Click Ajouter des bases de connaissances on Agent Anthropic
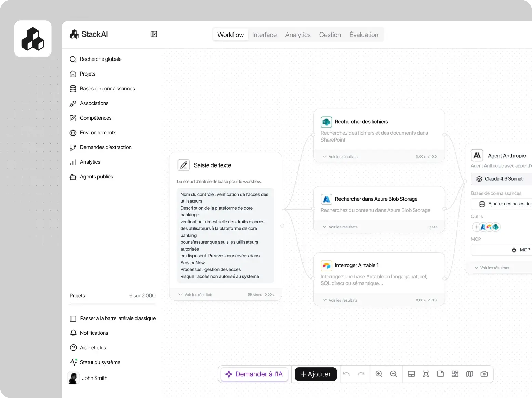Image resolution: width=532 pixels, height=398 pixels. 501,204
